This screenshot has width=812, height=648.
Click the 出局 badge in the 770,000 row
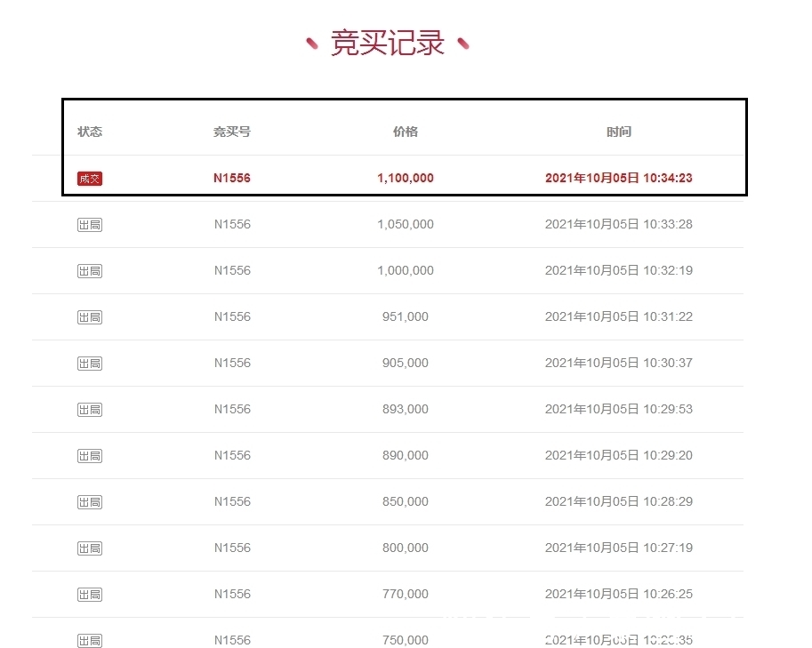click(90, 594)
